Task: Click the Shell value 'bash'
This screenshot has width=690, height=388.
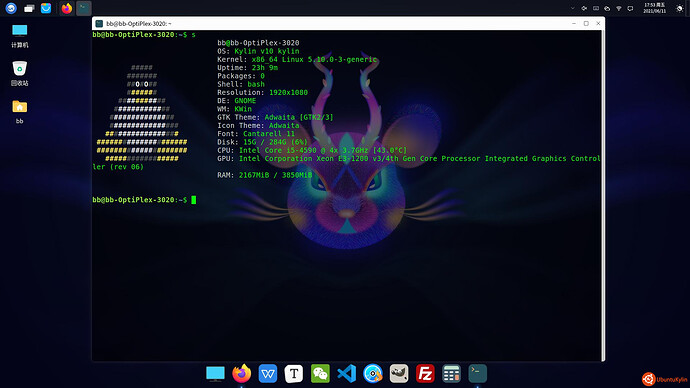Action: pyautogui.click(x=256, y=84)
